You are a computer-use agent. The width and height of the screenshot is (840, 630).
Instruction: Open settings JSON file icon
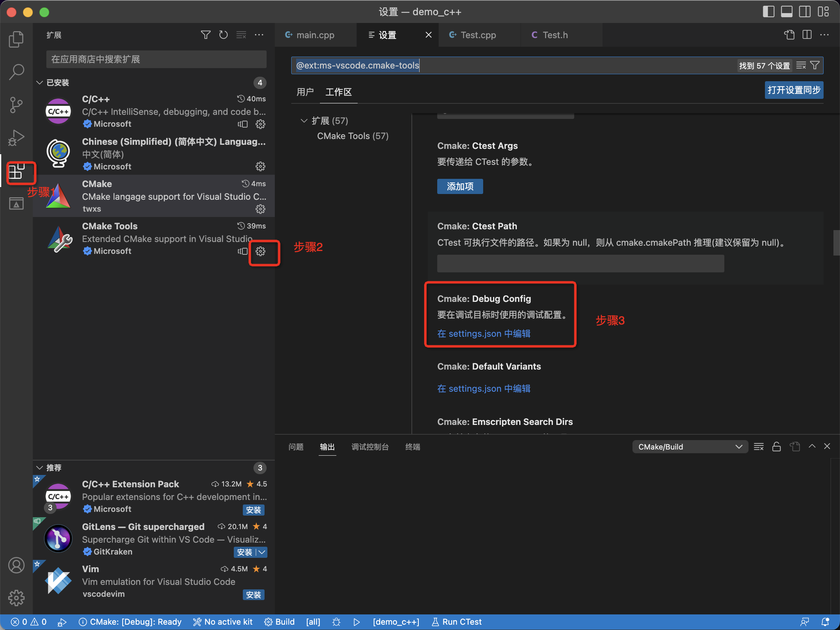(x=789, y=35)
